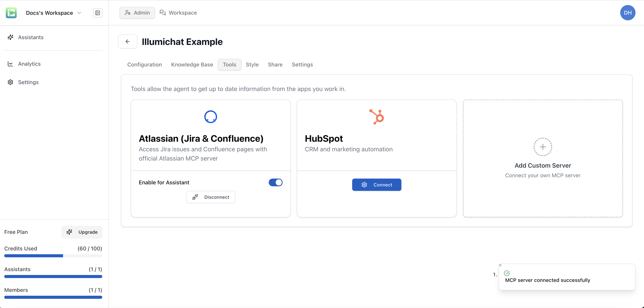The height and width of the screenshot is (308, 644).
Task: Click the collapse sidebar icon beside workspace name
Action: pos(97,13)
